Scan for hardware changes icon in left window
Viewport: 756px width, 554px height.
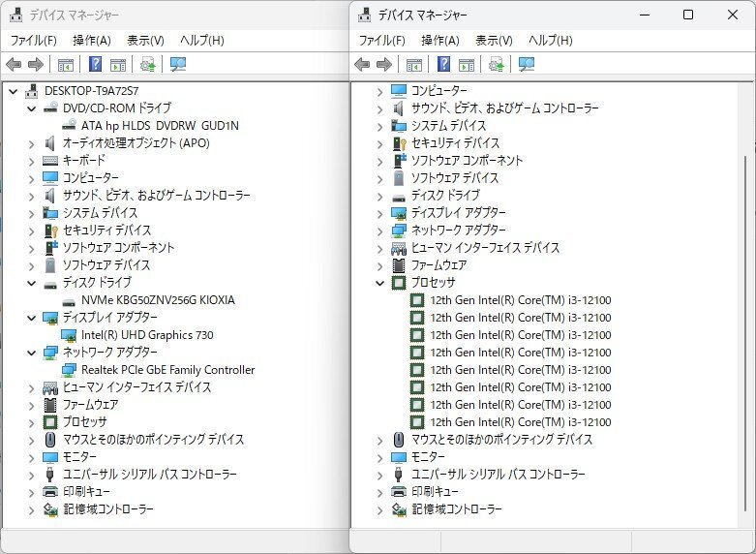pos(178,64)
